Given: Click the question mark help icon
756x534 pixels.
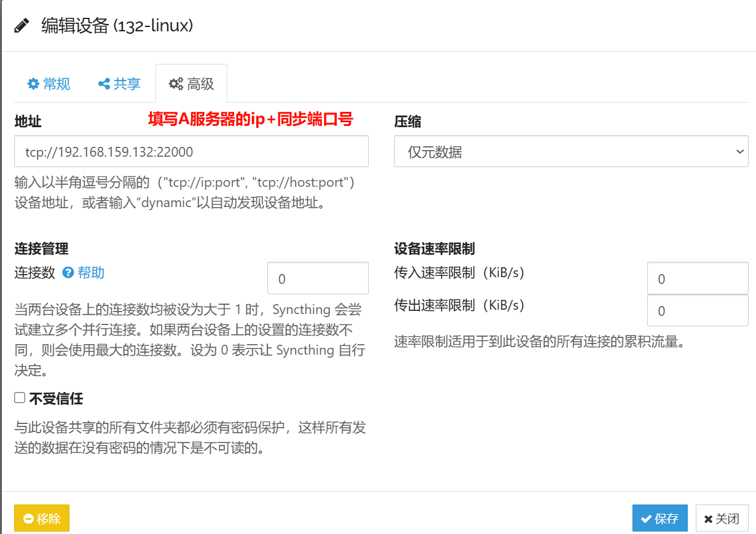Looking at the screenshot, I should click(x=68, y=273).
